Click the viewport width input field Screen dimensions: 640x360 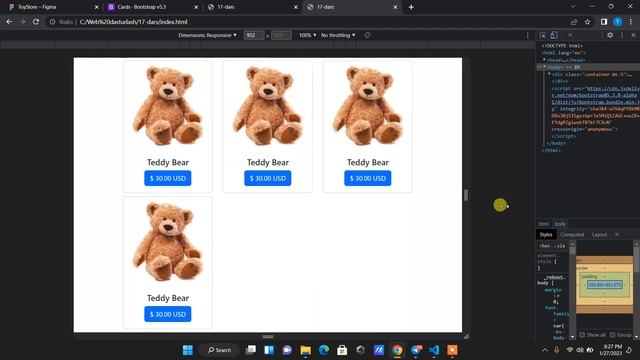tap(254, 36)
